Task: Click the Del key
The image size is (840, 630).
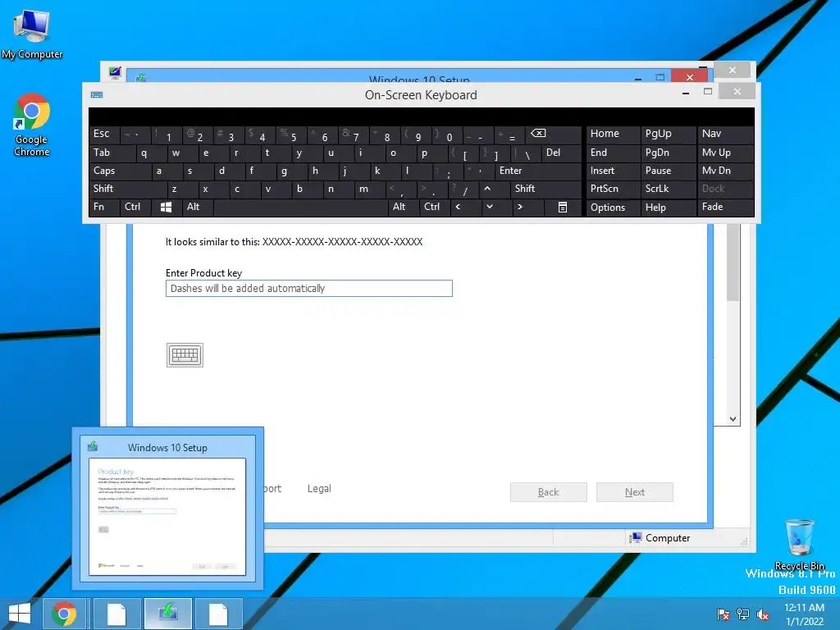Action: (x=561, y=153)
